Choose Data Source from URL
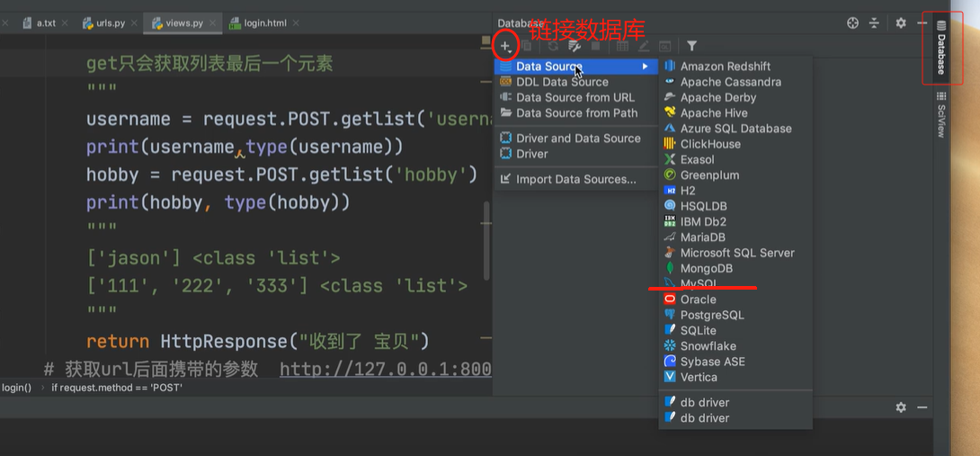Viewport: 980px width, 456px height. [x=576, y=97]
